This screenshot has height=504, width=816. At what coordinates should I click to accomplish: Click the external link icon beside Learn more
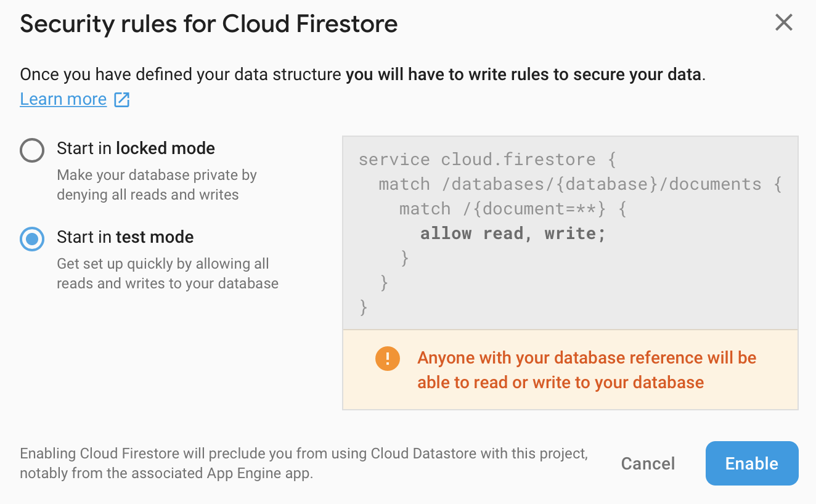point(121,99)
